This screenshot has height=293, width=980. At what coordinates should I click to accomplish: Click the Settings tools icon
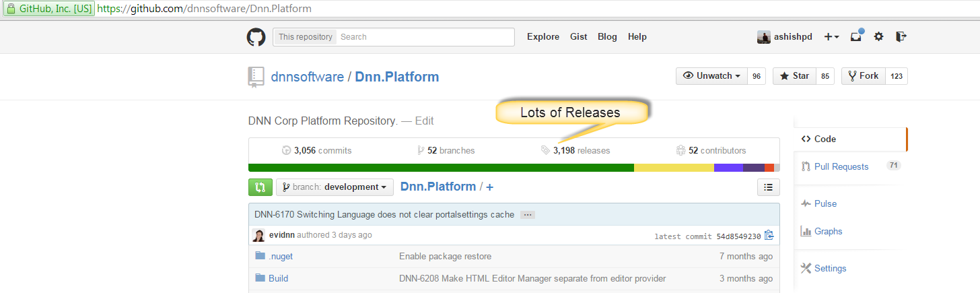click(x=806, y=268)
